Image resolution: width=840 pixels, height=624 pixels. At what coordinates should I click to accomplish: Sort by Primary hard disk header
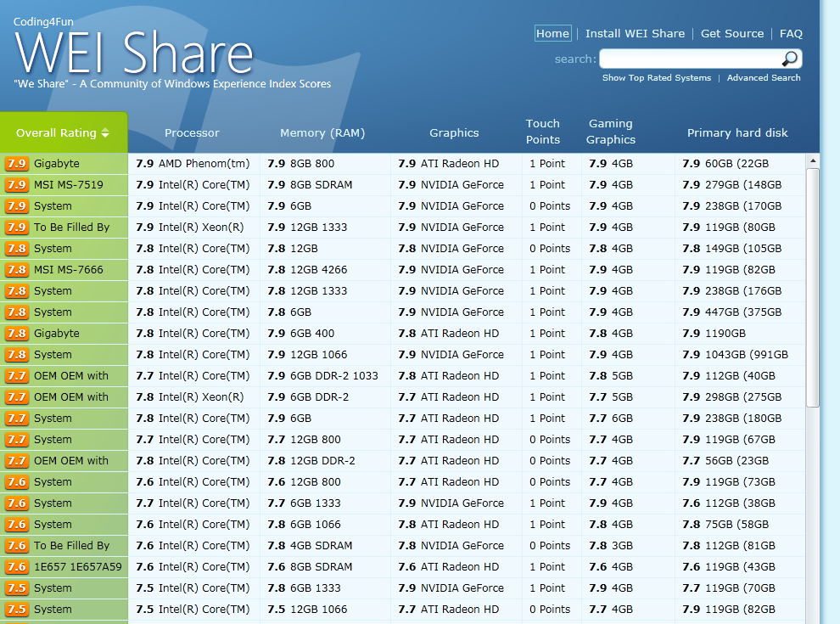coord(737,133)
